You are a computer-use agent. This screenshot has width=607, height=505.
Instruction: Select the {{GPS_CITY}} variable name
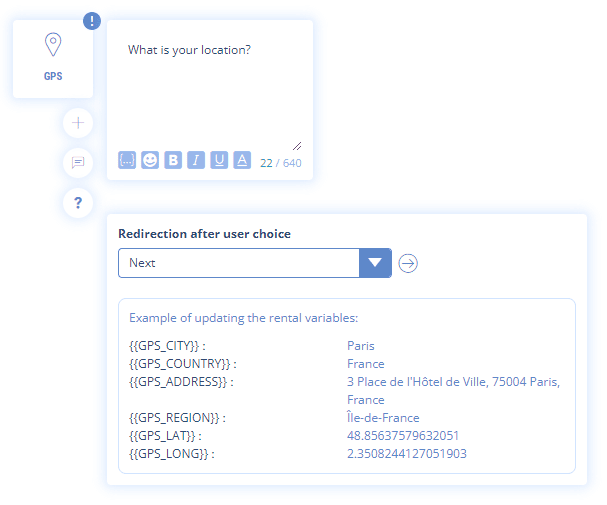pyautogui.click(x=167, y=346)
